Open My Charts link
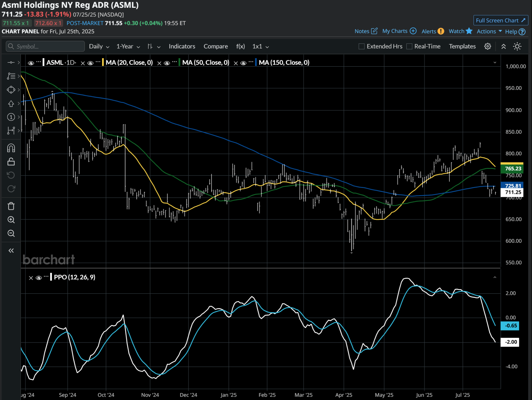The image size is (532, 400). (x=395, y=31)
